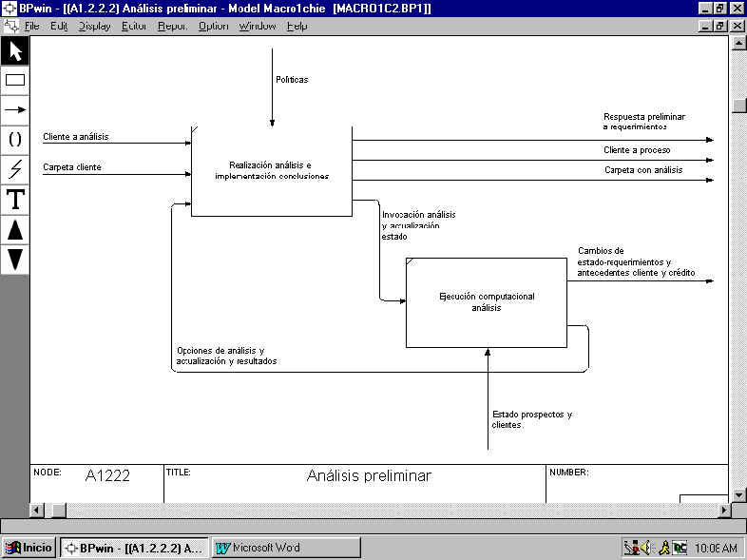The height and width of the screenshot is (560, 747).
Task: Click the Opciones de análisis label
Action: coord(226,356)
